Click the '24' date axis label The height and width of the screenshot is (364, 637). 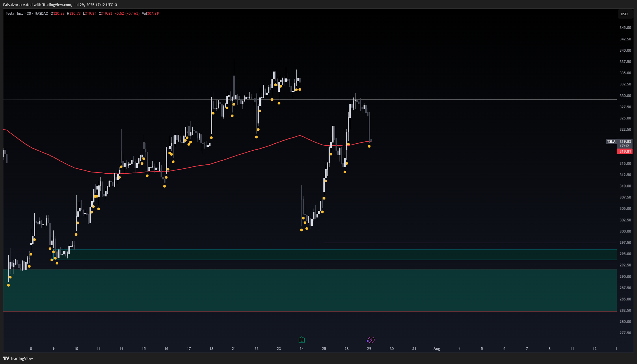[301, 349]
